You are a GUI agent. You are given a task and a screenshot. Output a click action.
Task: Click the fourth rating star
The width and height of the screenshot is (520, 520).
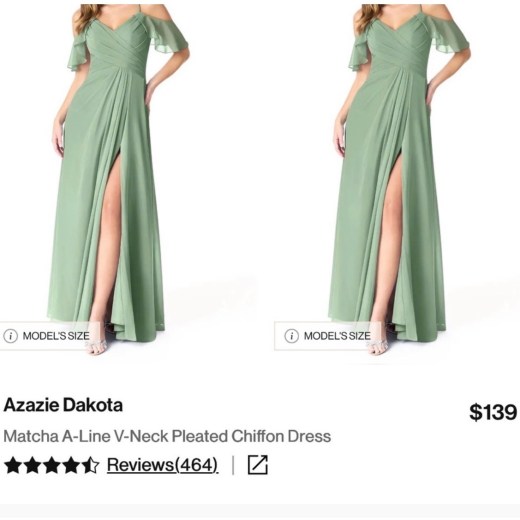(71, 465)
